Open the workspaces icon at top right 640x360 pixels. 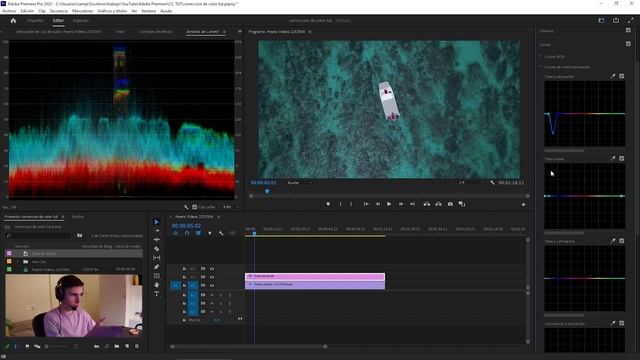tap(601, 20)
